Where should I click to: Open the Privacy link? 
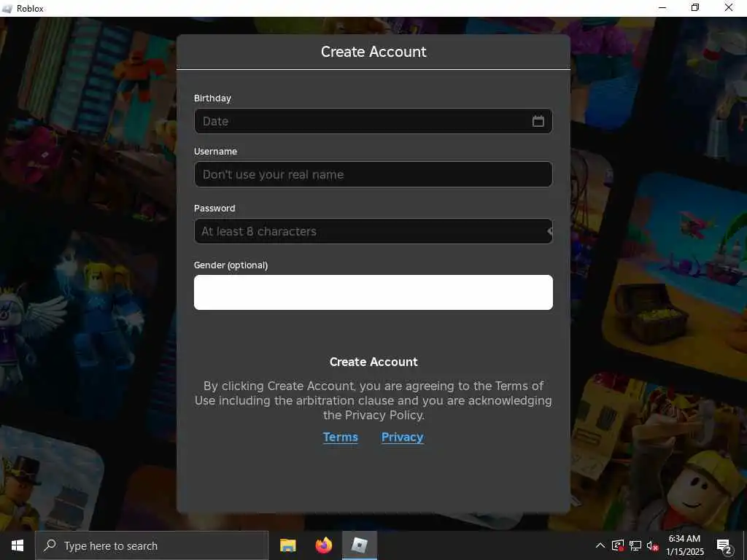[403, 437]
